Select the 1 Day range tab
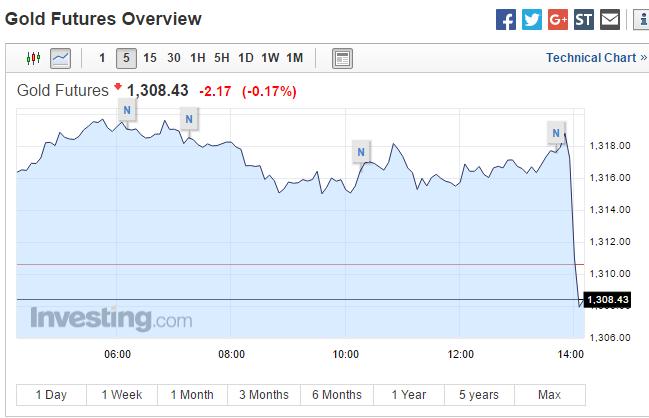The width and height of the screenshot is (649, 418). point(51,394)
